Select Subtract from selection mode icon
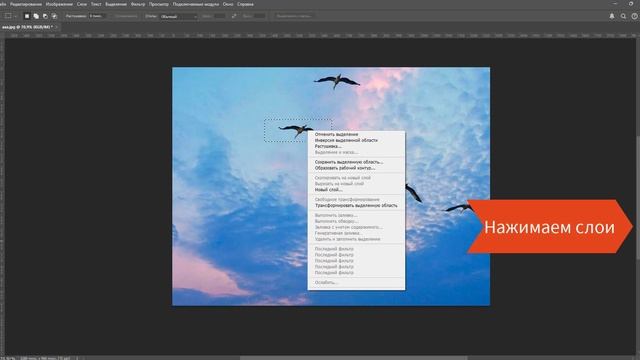The width and height of the screenshot is (640, 360). (45, 16)
